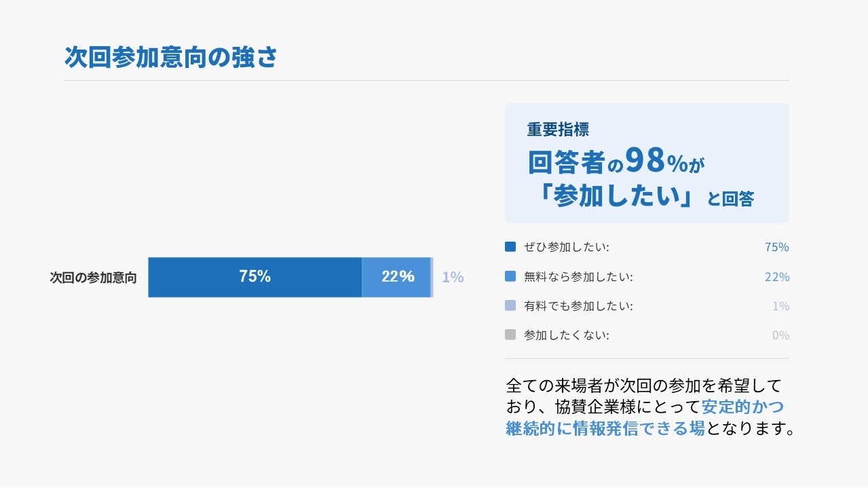Click the blue 無料なら参加したい legend swatch
868x488 pixels.
coord(510,277)
